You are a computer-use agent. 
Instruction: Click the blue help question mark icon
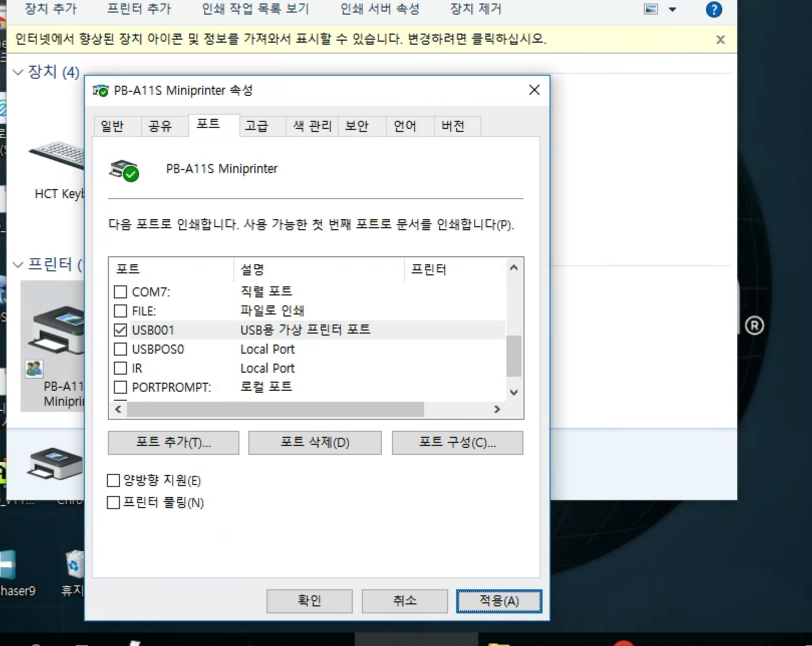714,9
